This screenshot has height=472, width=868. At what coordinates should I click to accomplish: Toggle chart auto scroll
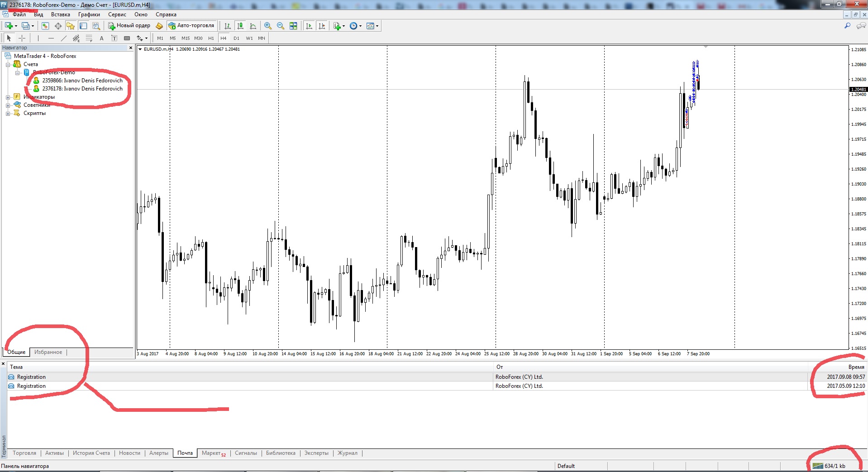pyautogui.click(x=309, y=26)
